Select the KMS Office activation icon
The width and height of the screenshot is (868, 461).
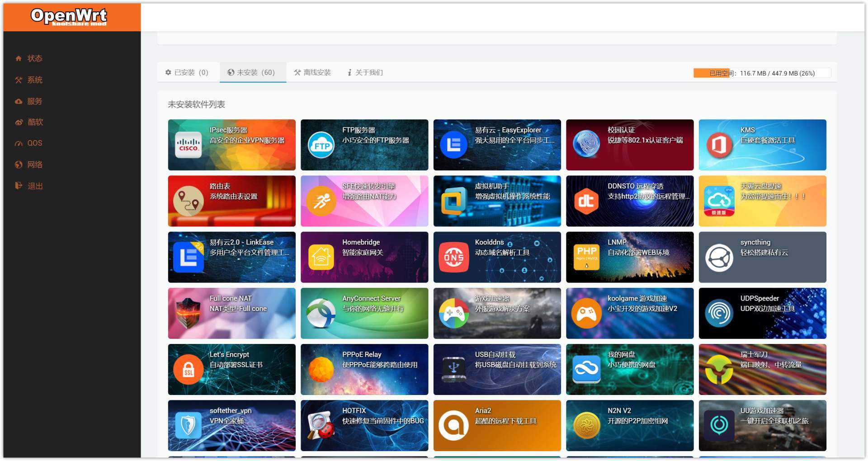[x=719, y=145]
